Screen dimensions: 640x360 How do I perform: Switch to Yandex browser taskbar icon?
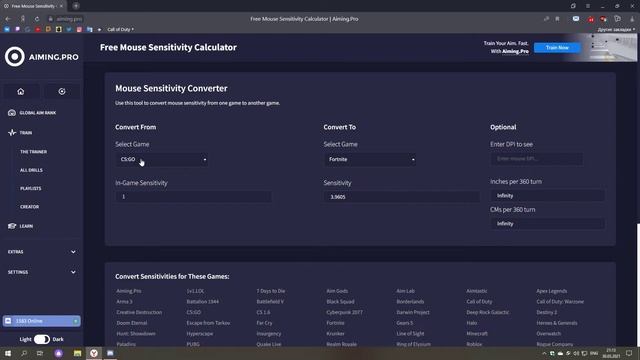[94, 353]
